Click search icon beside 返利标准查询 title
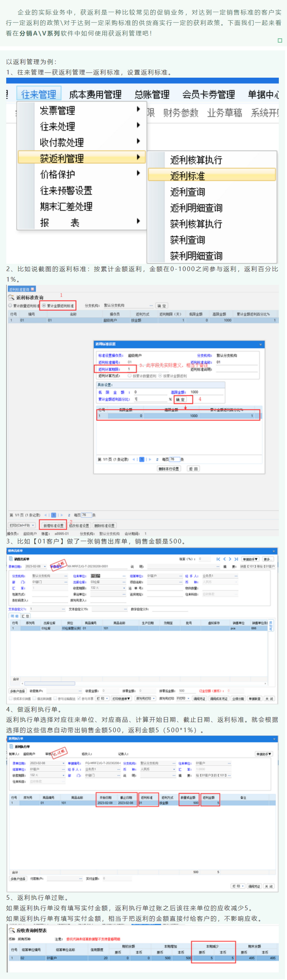This screenshot has height=980, width=287. pos(11,297)
